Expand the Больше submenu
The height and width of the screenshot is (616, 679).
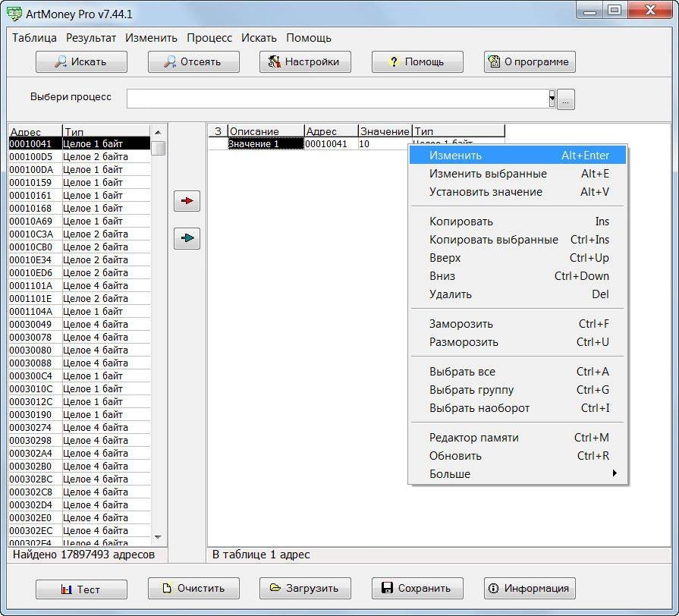(x=518, y=473)
